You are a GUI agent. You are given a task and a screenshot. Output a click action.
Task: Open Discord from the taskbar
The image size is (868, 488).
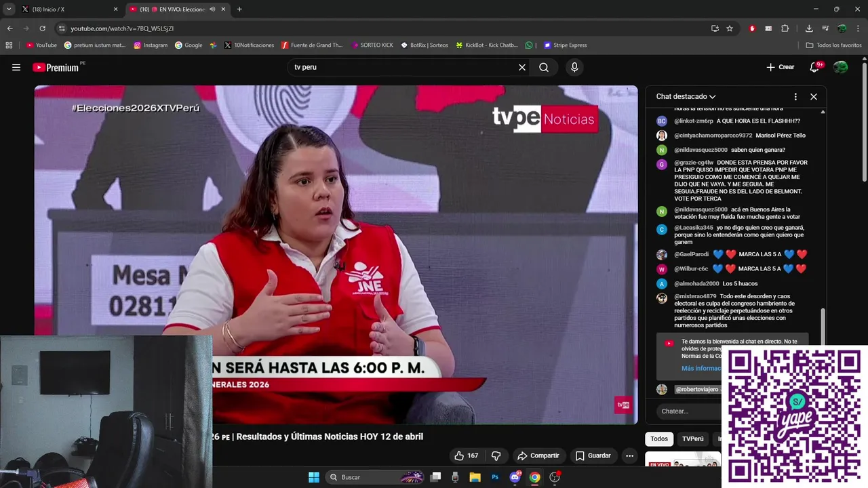pyautogui.click(x=515, y=477)
